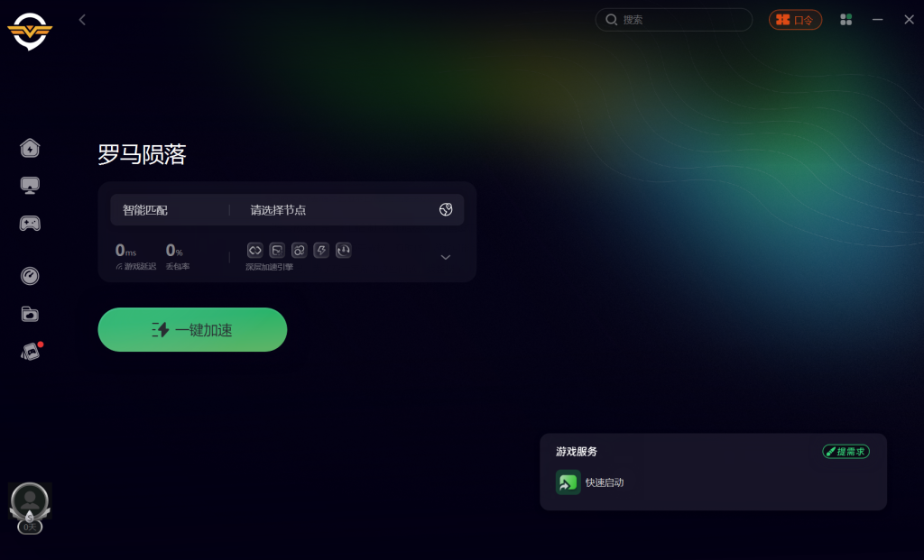This screenshot has width=924, height=560.
Task: Go back using the left arrow
Action: coord(82,20)
